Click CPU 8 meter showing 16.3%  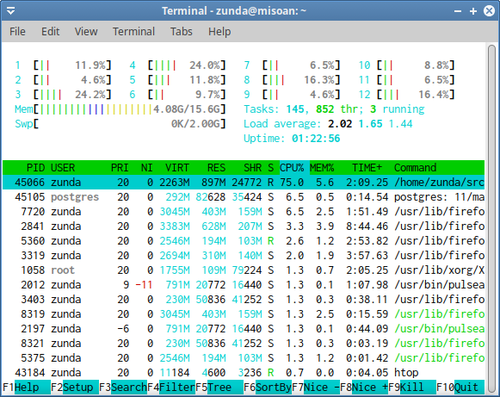(292, 80)
